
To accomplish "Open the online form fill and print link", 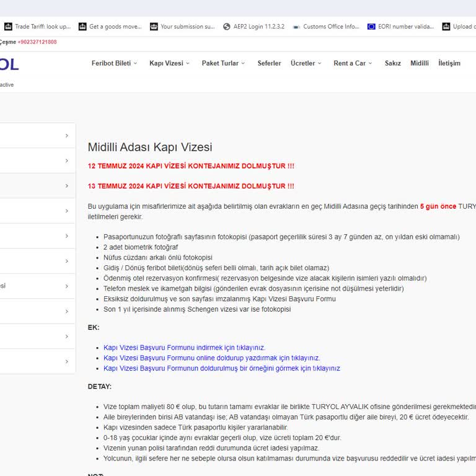I will tap(211, 358).
